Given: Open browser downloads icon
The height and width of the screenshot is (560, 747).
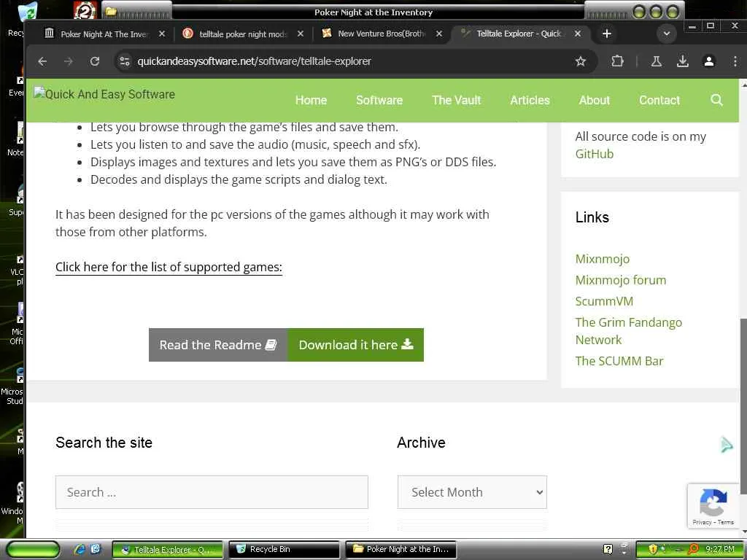Looking at the screenshot, I should pyautogui.click(x=682, y=61).
